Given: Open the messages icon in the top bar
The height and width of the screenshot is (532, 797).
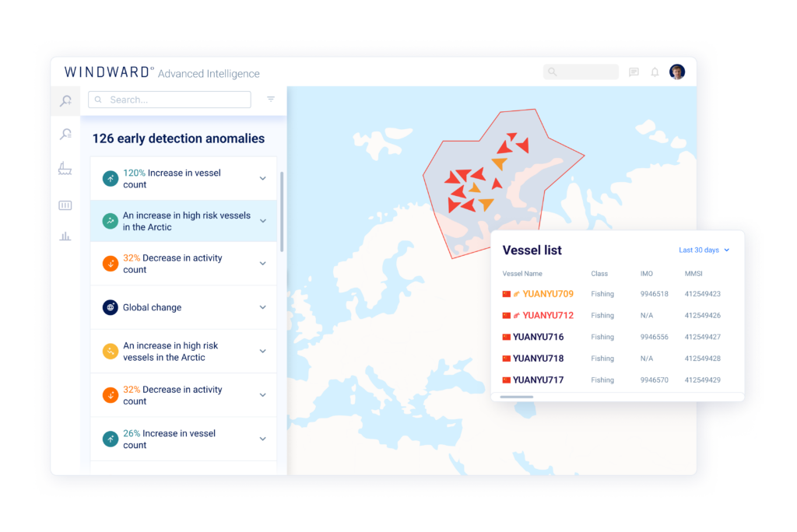Looking at the screenshot, I should pos(634,72).
